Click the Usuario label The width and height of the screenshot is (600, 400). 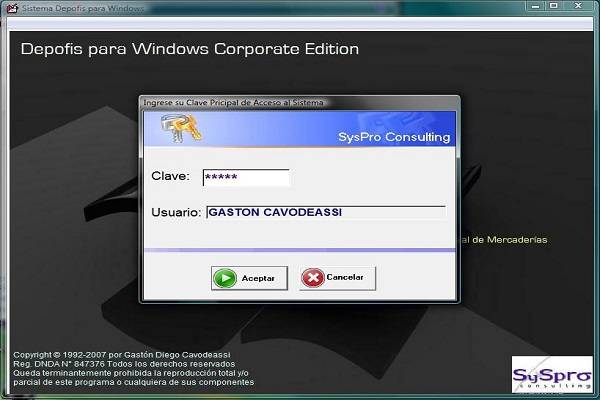coord(176,212)
